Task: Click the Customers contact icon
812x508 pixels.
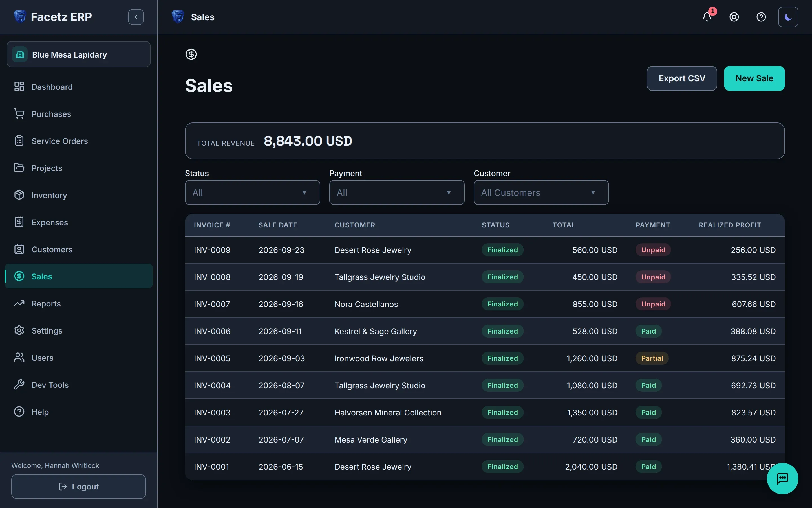Action: point(19,249)
